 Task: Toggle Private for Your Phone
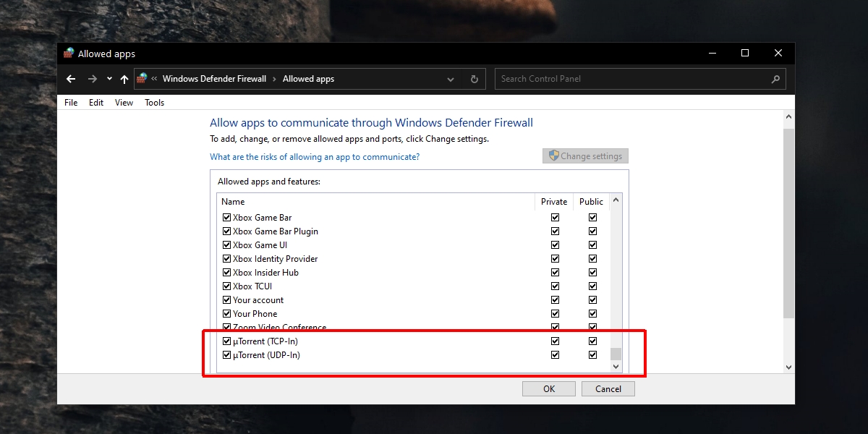click(x=555, y=314)
